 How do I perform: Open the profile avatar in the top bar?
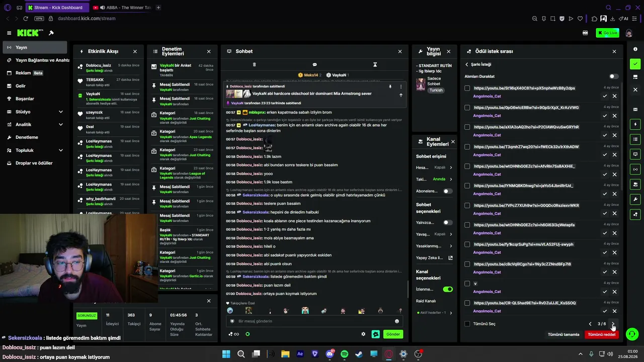(628, 33)
